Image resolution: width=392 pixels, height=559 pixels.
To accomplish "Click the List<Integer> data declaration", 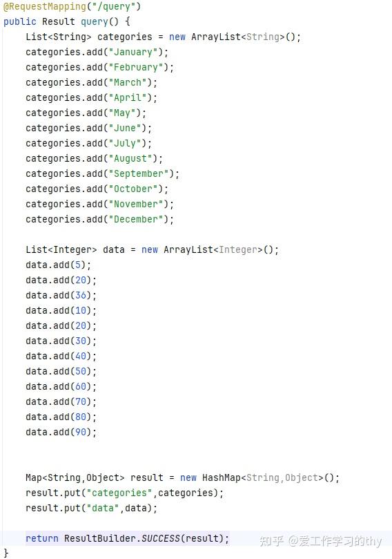I will pyautogui.click(x=75, y=249).
